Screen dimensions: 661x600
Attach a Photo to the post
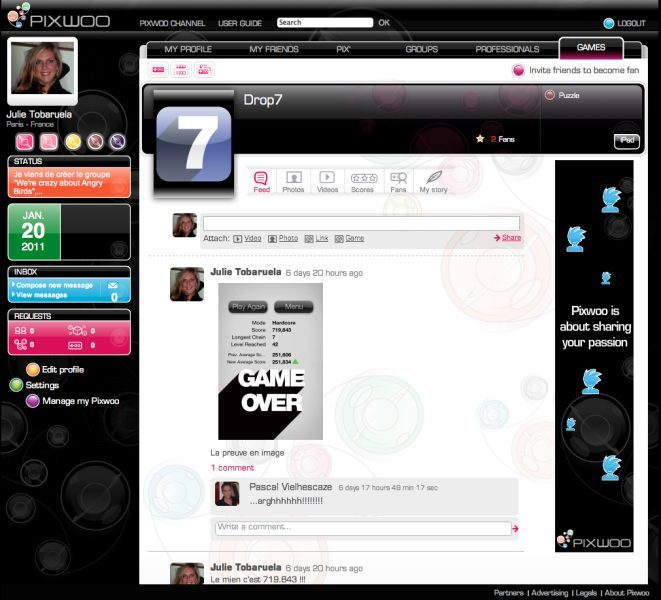point(283,239)
